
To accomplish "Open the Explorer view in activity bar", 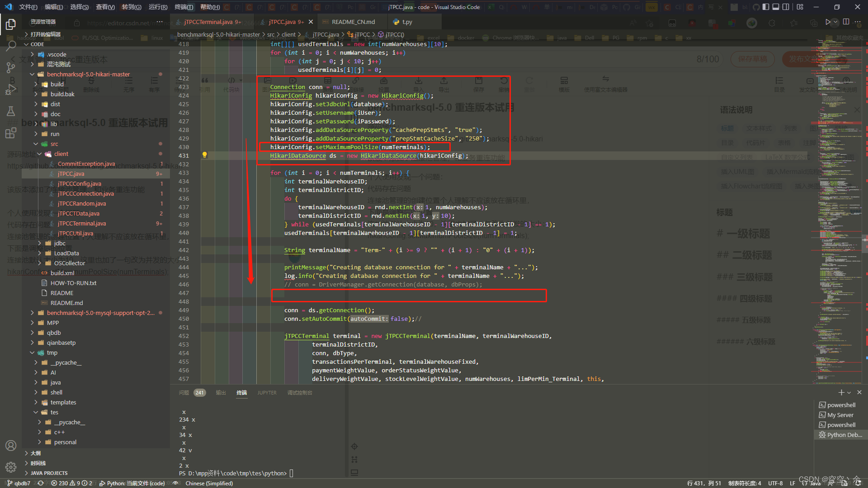I will click(11, 24).
